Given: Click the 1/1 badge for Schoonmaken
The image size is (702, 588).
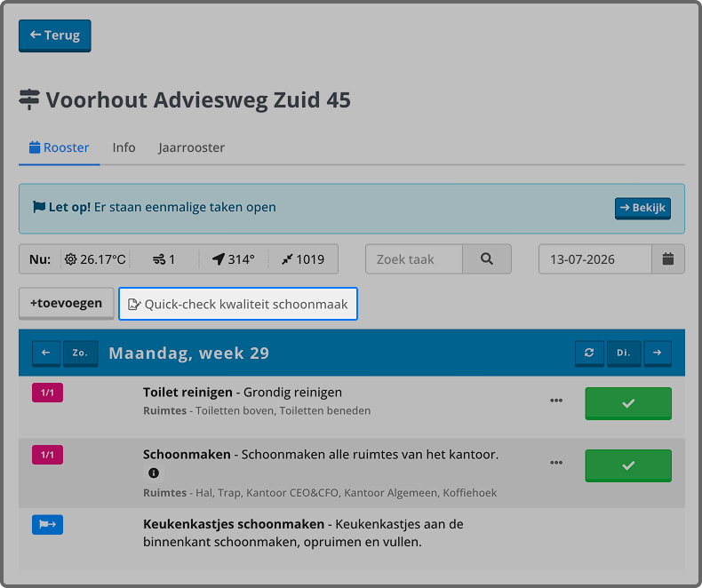Looking at the screenshot, I should pos(47,455).
